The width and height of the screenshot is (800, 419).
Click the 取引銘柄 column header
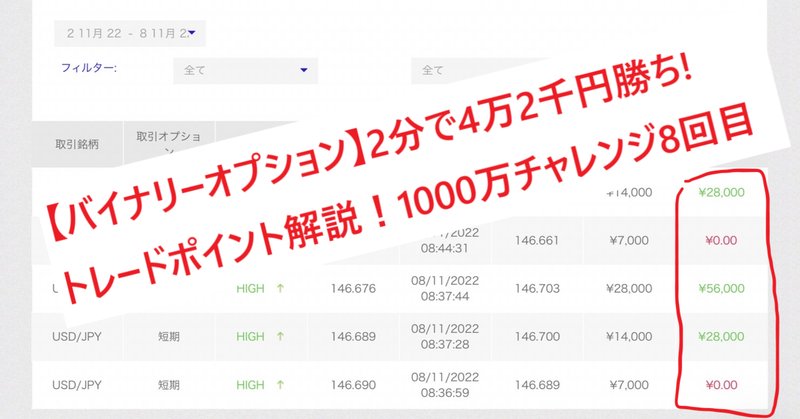[77, 144]
